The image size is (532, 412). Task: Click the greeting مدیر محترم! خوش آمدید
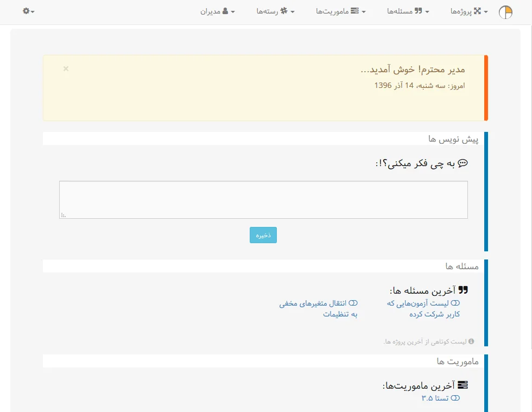click(413, 69)
